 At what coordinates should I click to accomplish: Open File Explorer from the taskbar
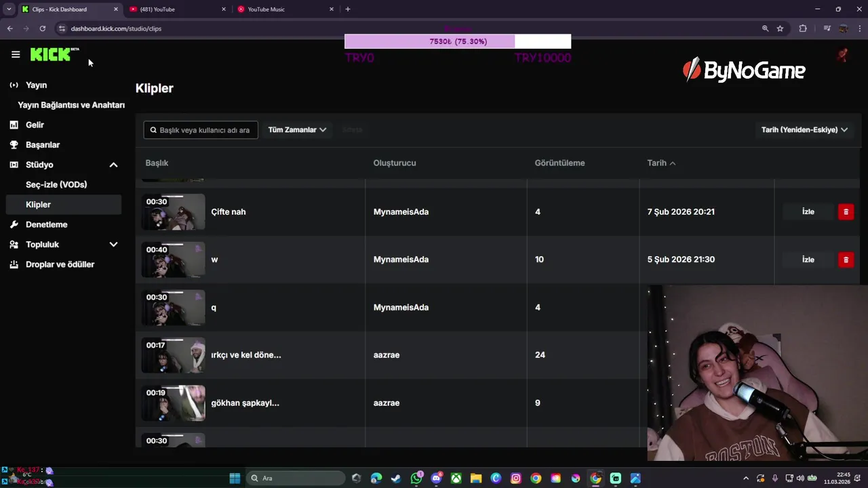476,478
